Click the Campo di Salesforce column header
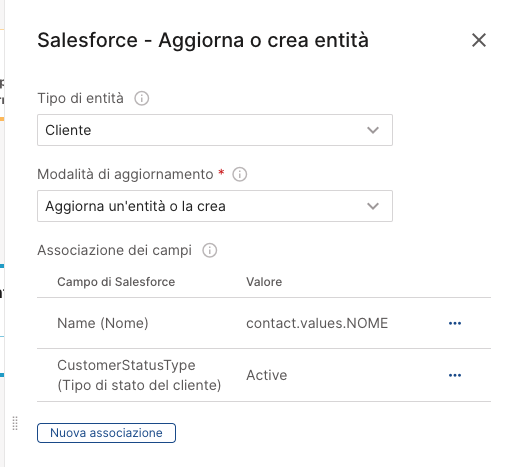 point(116,282)
